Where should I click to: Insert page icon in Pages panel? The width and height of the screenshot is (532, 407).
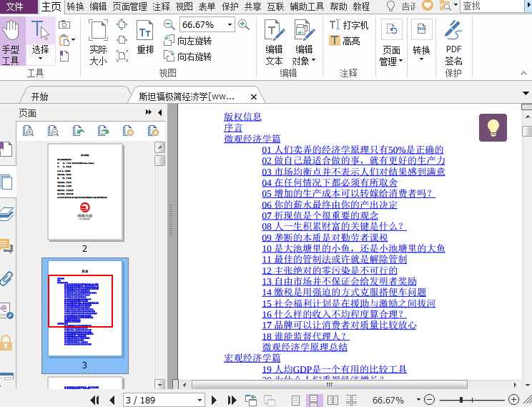tap(128, 131)
